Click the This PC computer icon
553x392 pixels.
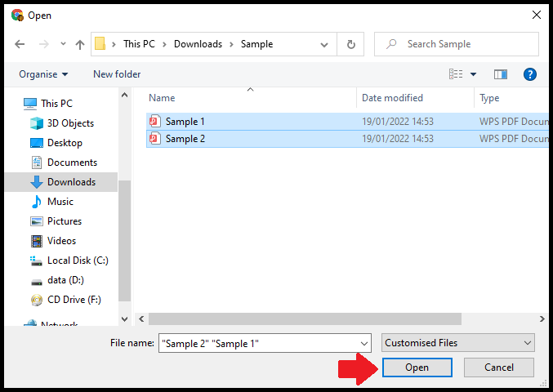click(x=30, y=104)
